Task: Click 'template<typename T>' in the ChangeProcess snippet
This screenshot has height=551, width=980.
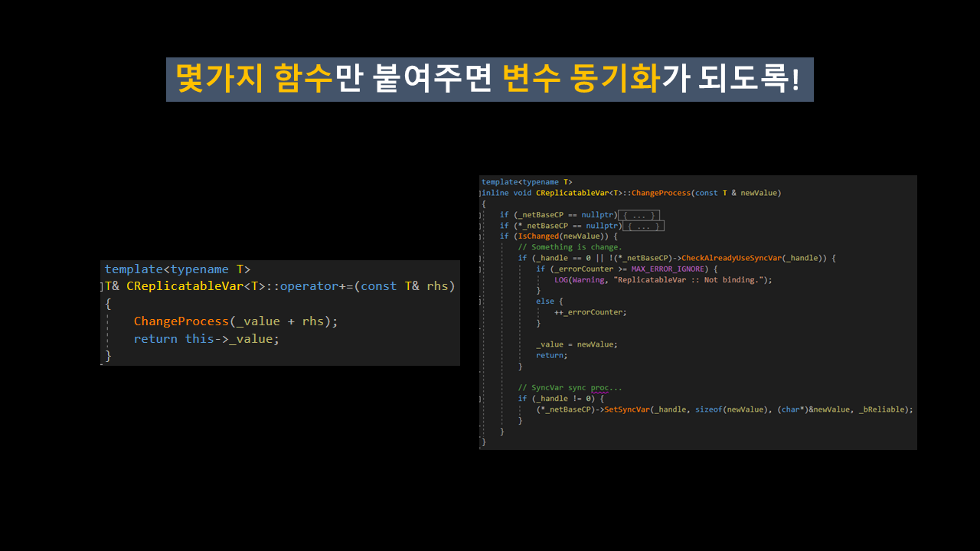Action: pyautogui.click(x=527, y=182)
